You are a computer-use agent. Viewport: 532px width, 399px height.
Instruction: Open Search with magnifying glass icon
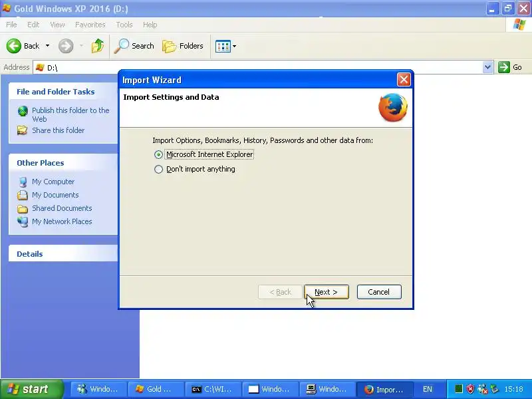point(122,46)
